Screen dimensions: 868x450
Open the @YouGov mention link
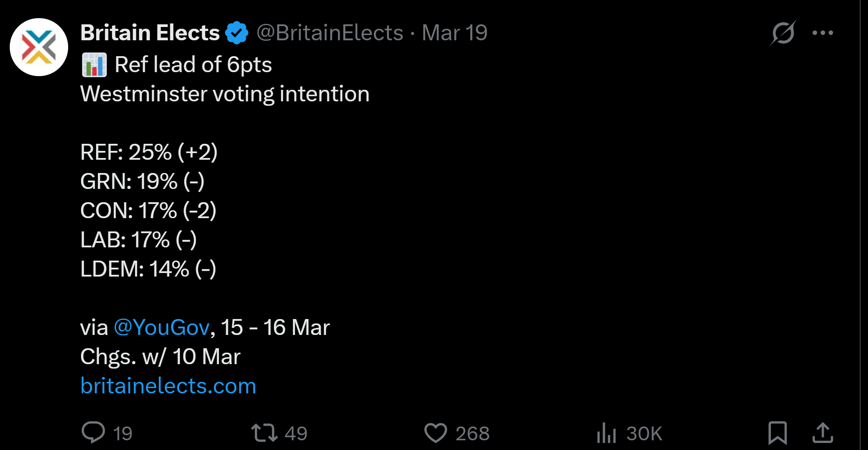pos(161,327)
